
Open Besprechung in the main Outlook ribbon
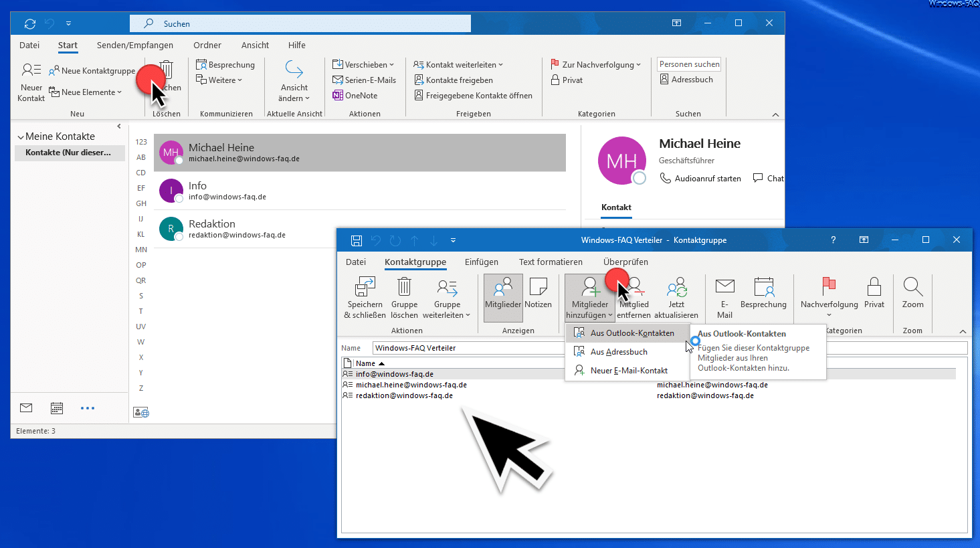pyautogui.click(x=225, y=65)
